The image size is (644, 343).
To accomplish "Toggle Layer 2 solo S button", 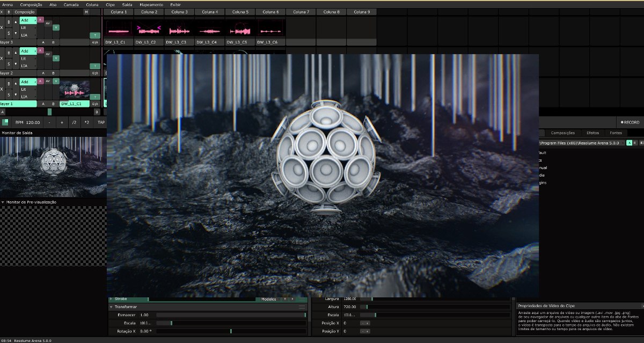I will pos(9,63).
